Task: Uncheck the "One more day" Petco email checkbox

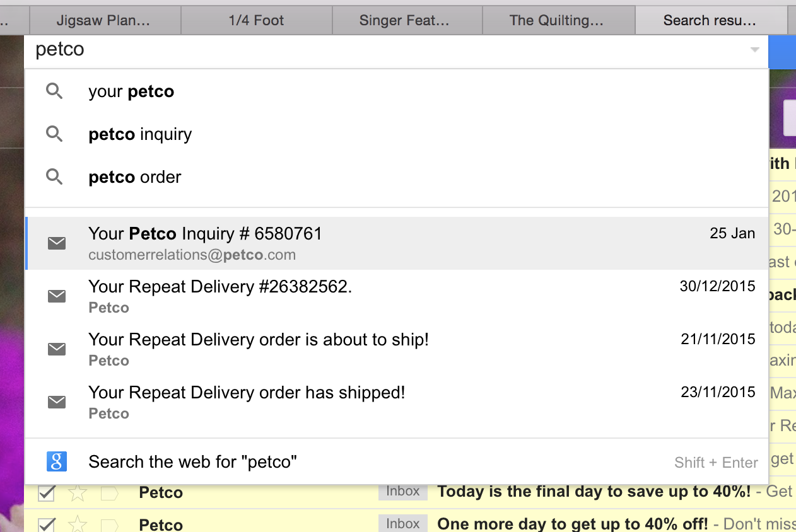Action: 46,524
